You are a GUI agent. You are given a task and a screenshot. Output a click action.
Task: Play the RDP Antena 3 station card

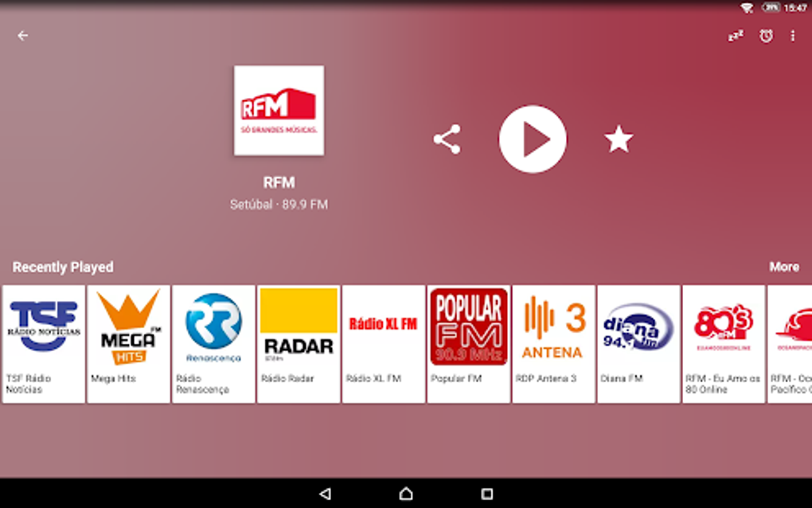tap(553, 344)
